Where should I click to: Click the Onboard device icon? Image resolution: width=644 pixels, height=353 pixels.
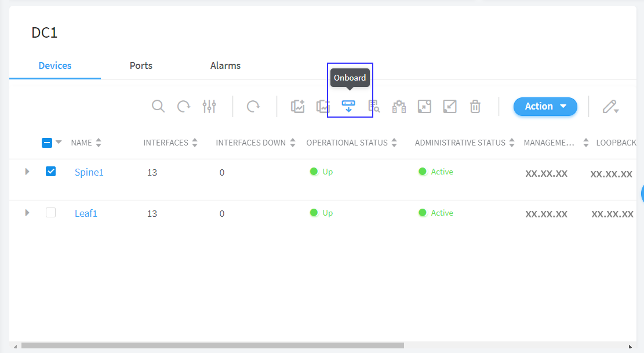[x=348, y=106]
